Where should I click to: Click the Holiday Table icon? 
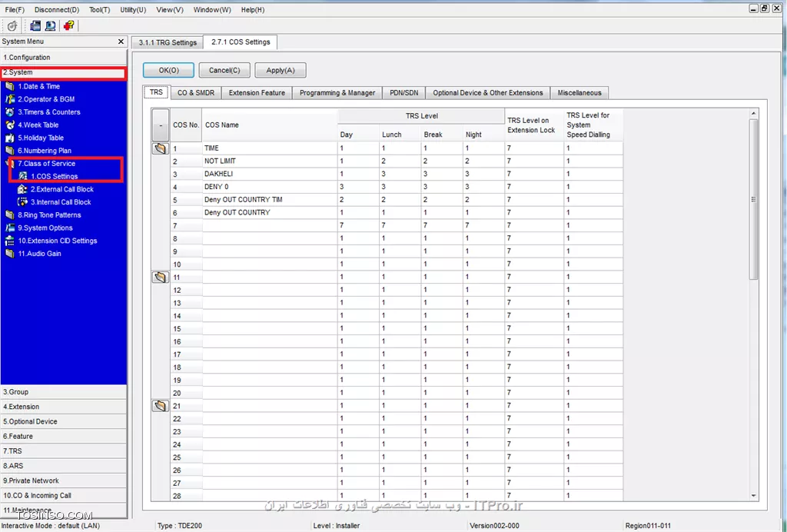[9, 138]
